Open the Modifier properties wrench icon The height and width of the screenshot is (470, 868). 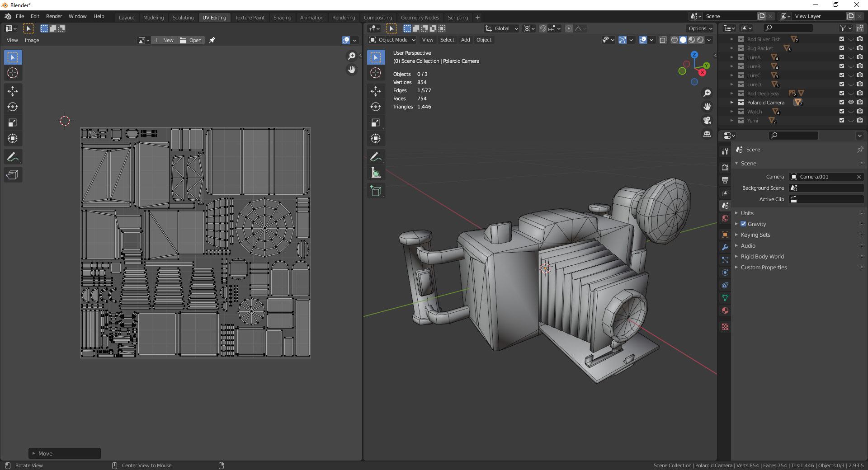pyautogui.click(x=725, y=247)
